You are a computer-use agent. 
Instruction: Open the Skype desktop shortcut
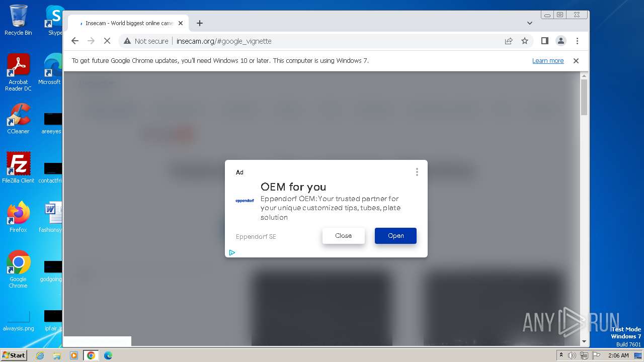coord(54,20)
